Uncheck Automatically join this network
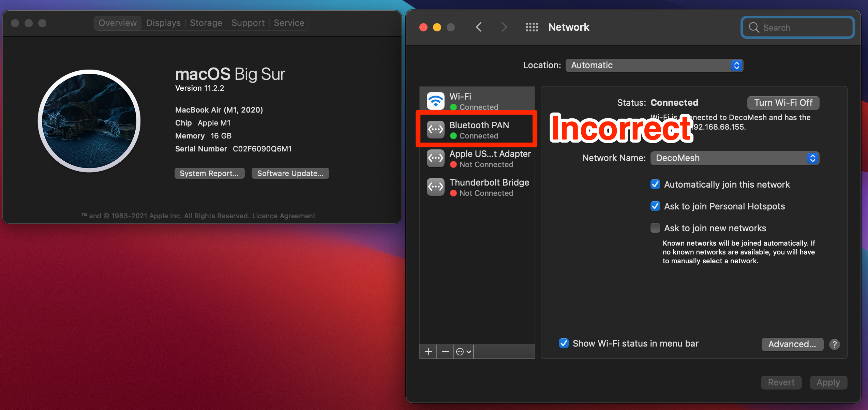The image size is (868, 410). tap(655, 185)
